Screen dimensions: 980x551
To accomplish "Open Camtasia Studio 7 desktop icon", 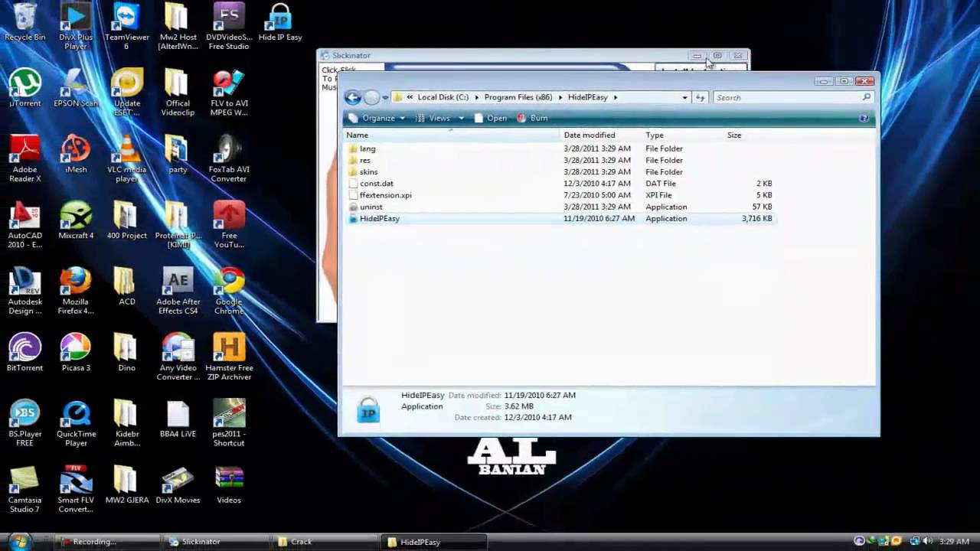I will 24,490.
